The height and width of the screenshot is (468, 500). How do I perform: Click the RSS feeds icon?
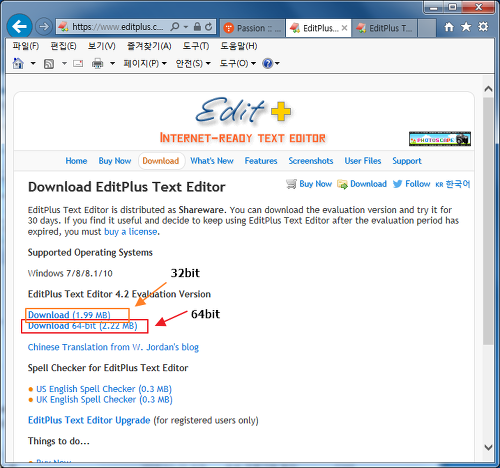tap(49, 64)
